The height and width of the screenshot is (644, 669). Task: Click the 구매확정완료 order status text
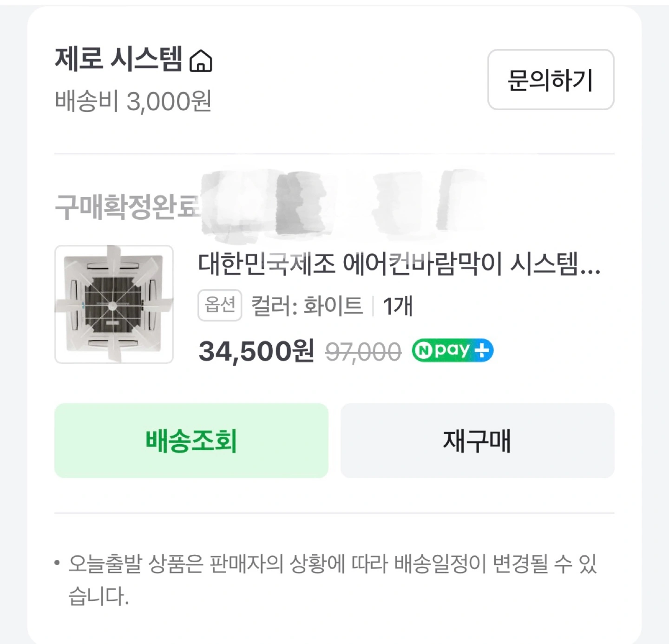point(126,206)
